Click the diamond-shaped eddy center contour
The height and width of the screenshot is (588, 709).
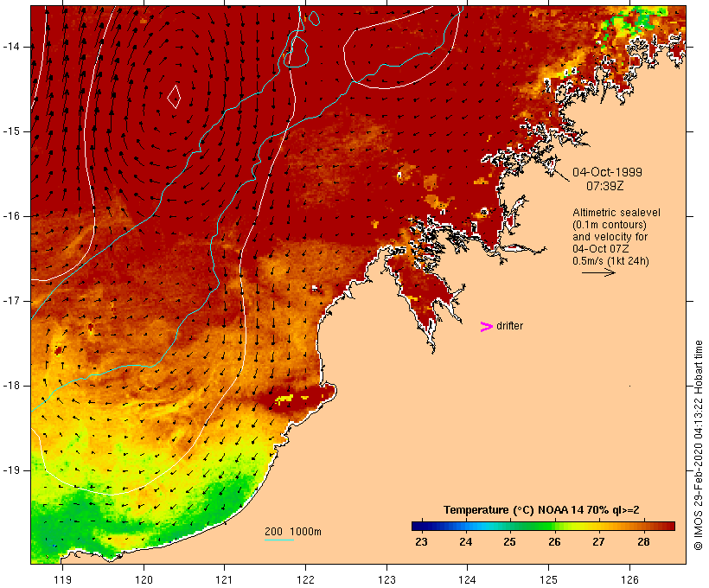tap(174, 97)
